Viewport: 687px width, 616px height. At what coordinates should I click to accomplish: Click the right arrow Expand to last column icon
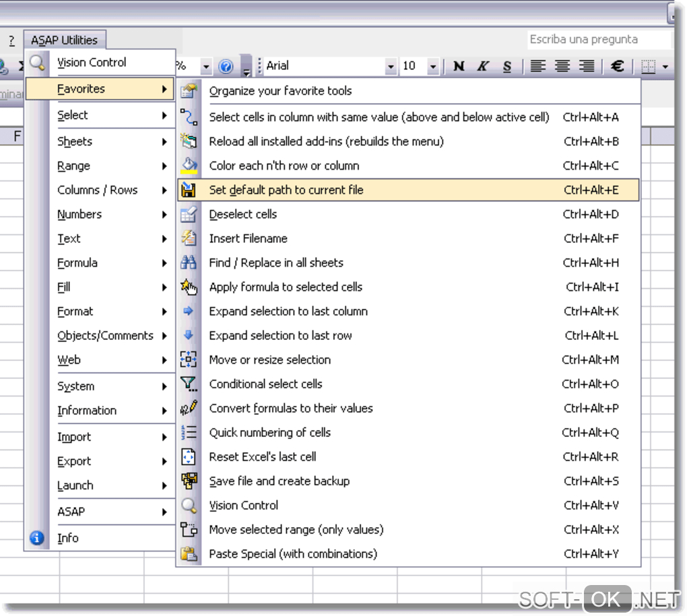(189, 311)
